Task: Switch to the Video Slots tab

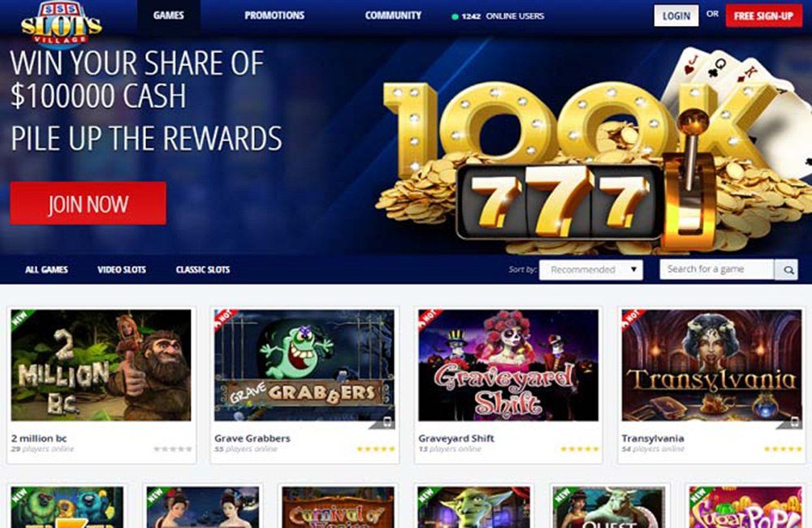Action: coord(122,270)
